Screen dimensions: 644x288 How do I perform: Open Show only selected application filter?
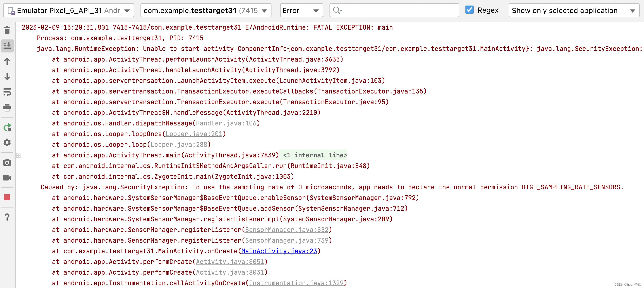pos(574,10)
